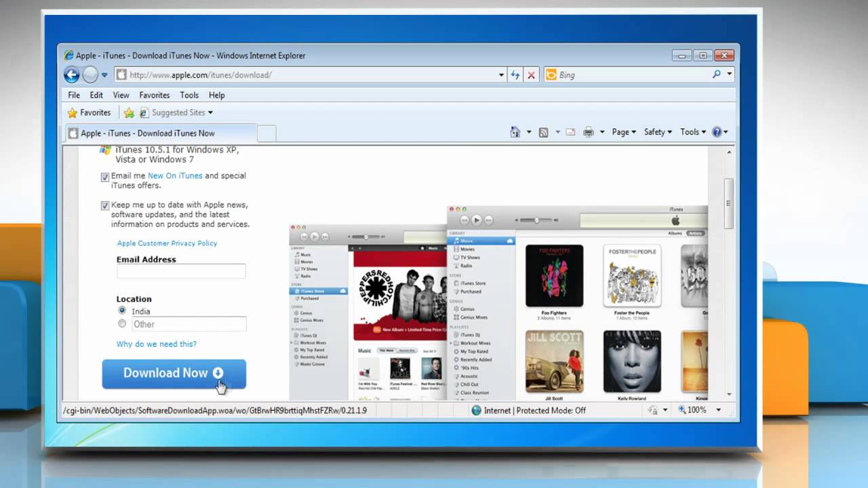The height and width of the screenshot is (488, 868).
Task: Open the recent pages dropdown next to Forward
Action: pyautogui.click(x=104, y=75)
